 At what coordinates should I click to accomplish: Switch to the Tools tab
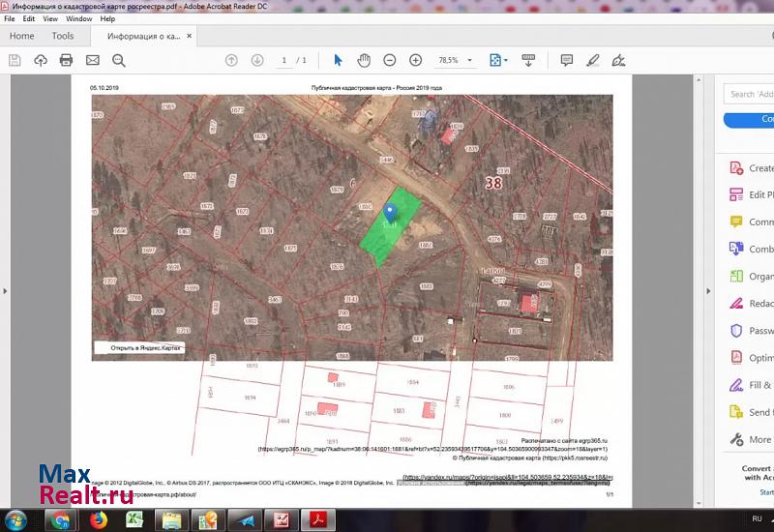pyautogui.click(x=63, y=36)
